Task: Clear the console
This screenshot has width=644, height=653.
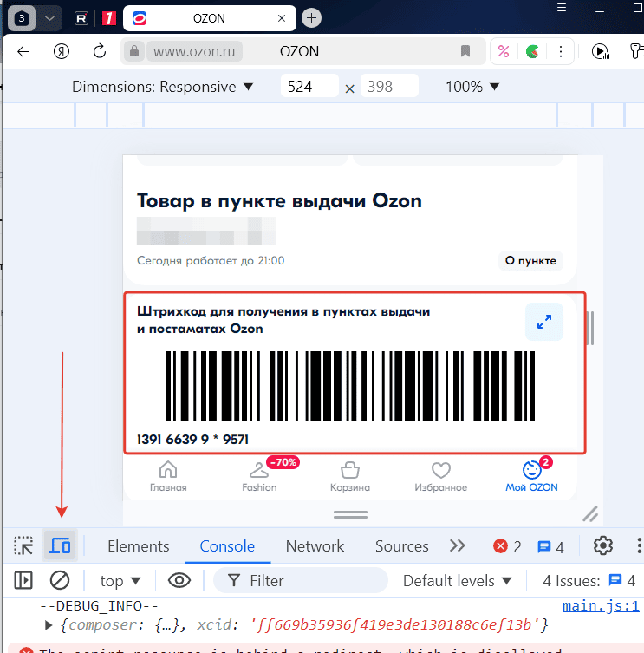Action: [x=60, y=580]
